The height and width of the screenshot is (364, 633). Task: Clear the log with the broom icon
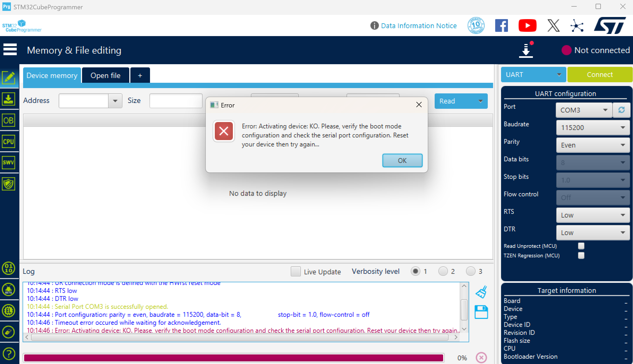click(x=481, y=292)
